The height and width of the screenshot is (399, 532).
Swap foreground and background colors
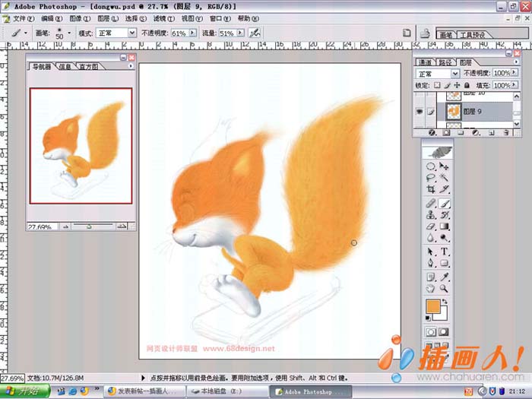[445, 301]
